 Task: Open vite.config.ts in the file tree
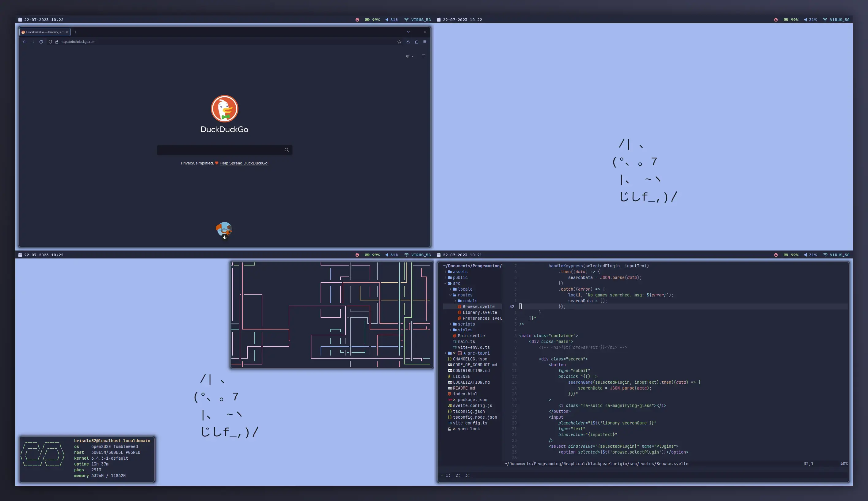pyautogui.click(x=470, y=423)
